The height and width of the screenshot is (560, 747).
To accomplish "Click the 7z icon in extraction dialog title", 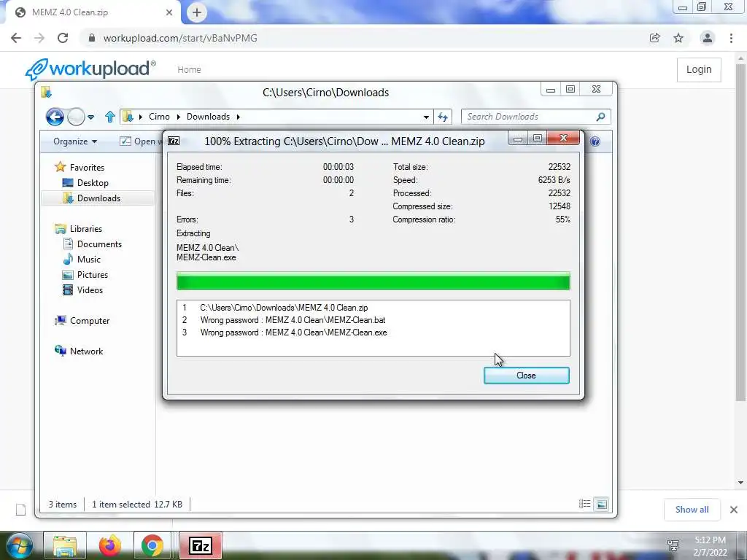I will pyautogui.click(x=174, y=141).
